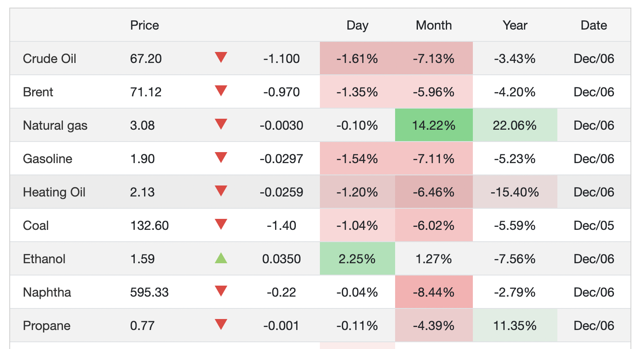Select Heating Oil price 2.13
This screenshot has width=644, height=349.
point(142,192)
